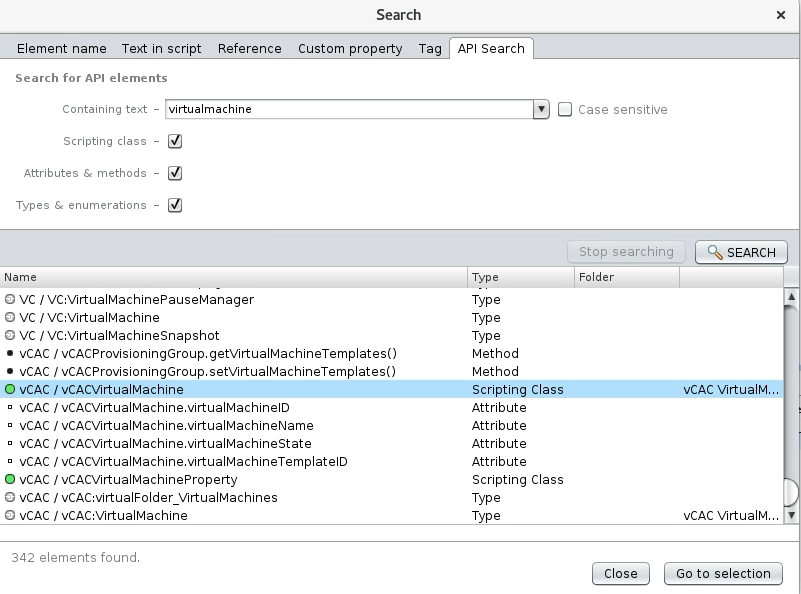Select the vCACVirtualMachine.virtualMachineTemplateID row

click(x=391, y=461)
